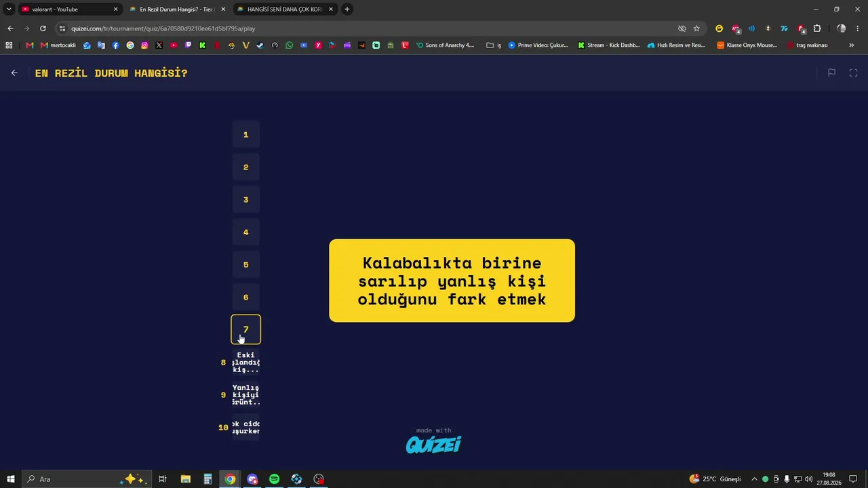This screenshot has height=488, width=868.
Task: Open the Prime Video: Çukur bookmark
Action: click(538, 45)
